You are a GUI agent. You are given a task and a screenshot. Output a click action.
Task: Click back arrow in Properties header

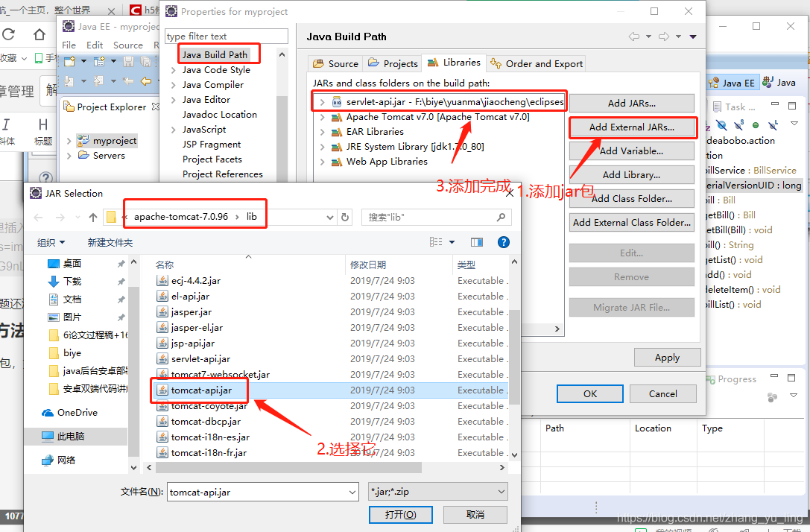point(633,37)
